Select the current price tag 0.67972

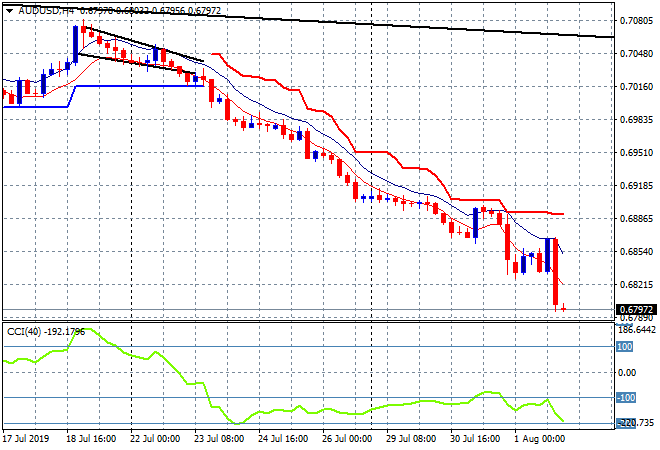[637, 309]
